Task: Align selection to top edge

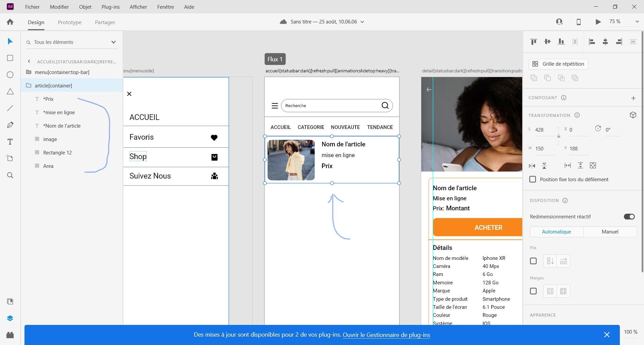Action: click(x=534, y=42)
